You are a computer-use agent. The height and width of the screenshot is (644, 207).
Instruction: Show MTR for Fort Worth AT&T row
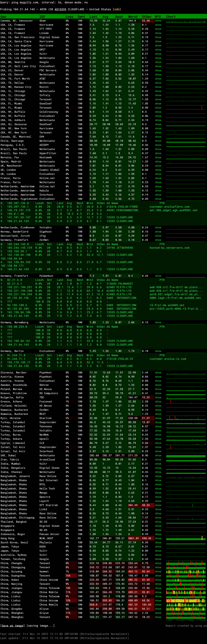point(158,79)
